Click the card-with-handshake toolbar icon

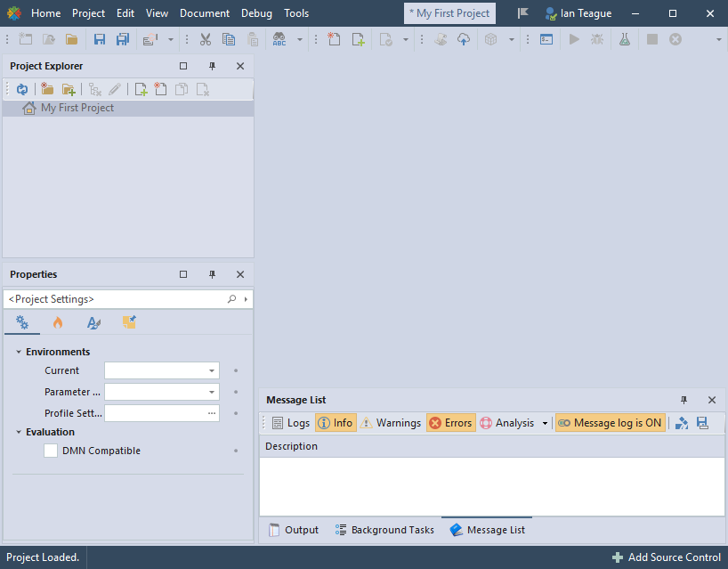coord(150,39)
